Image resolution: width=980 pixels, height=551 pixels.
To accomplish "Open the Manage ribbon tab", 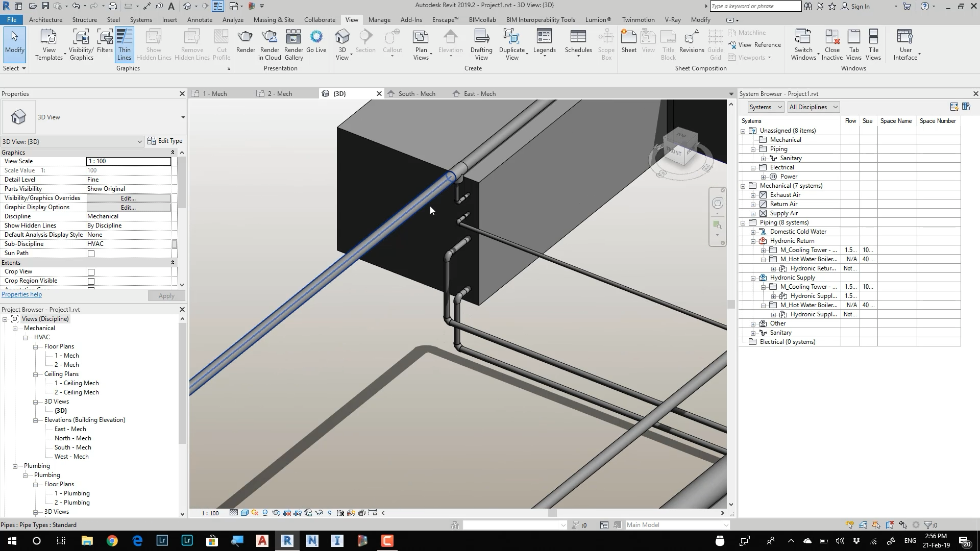I will tap(379, 20).
